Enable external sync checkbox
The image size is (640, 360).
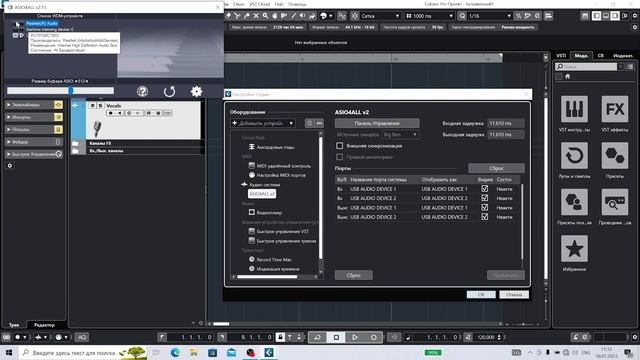(340, 145)
